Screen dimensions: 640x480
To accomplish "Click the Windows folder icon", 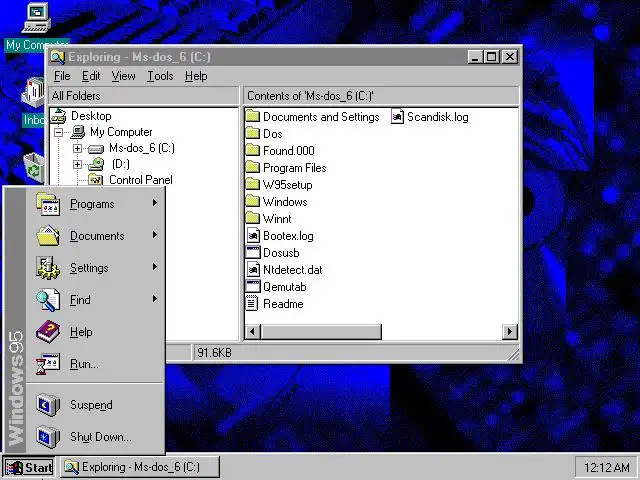I will click(253, 202).
